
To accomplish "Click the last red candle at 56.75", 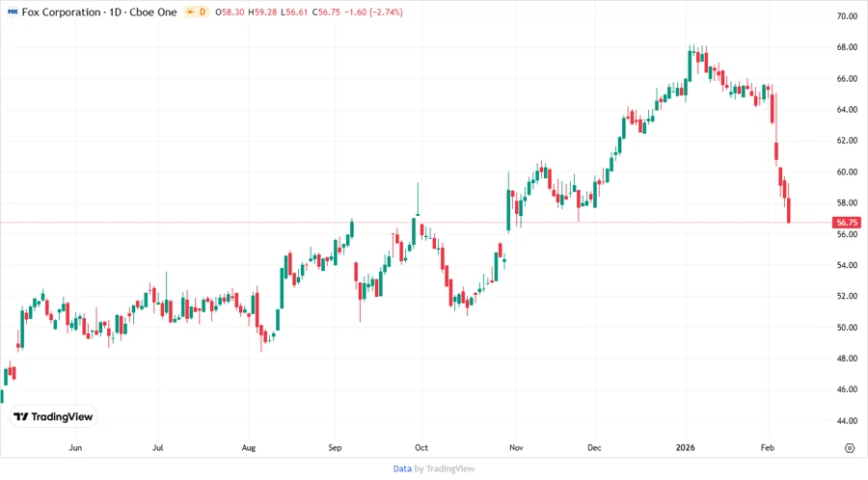I will 788,210.
